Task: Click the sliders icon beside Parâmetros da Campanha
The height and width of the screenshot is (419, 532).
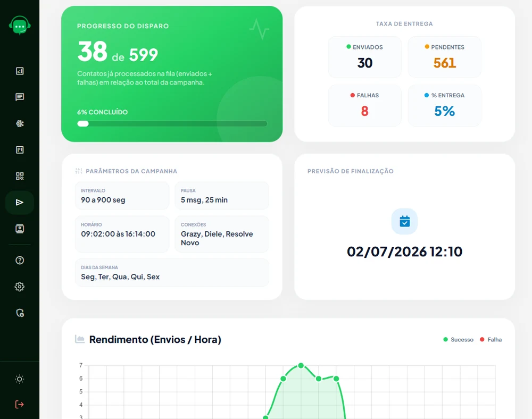Action: [x=79, y=171]
